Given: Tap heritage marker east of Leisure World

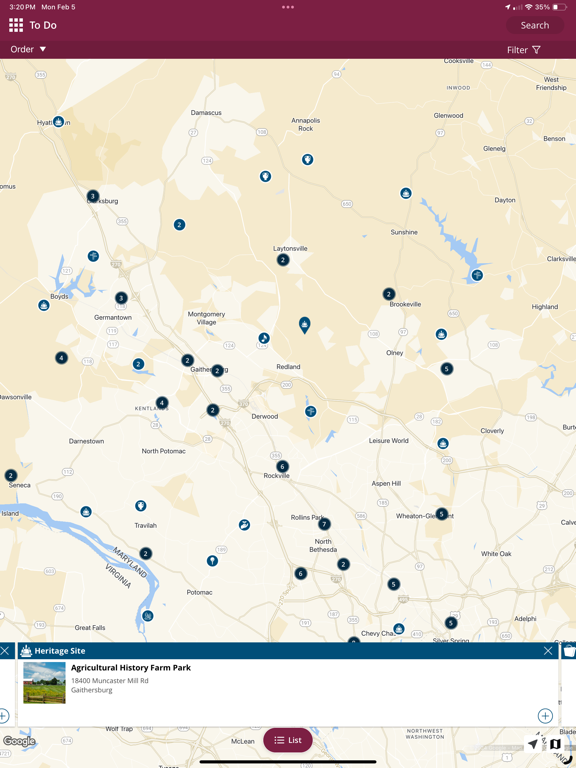Looking at the screenshot, I should coord(443,444).
